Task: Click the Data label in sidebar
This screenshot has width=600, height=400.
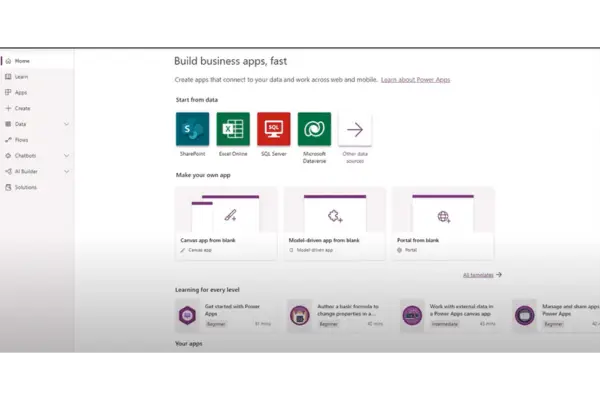Action: (21, 124)
